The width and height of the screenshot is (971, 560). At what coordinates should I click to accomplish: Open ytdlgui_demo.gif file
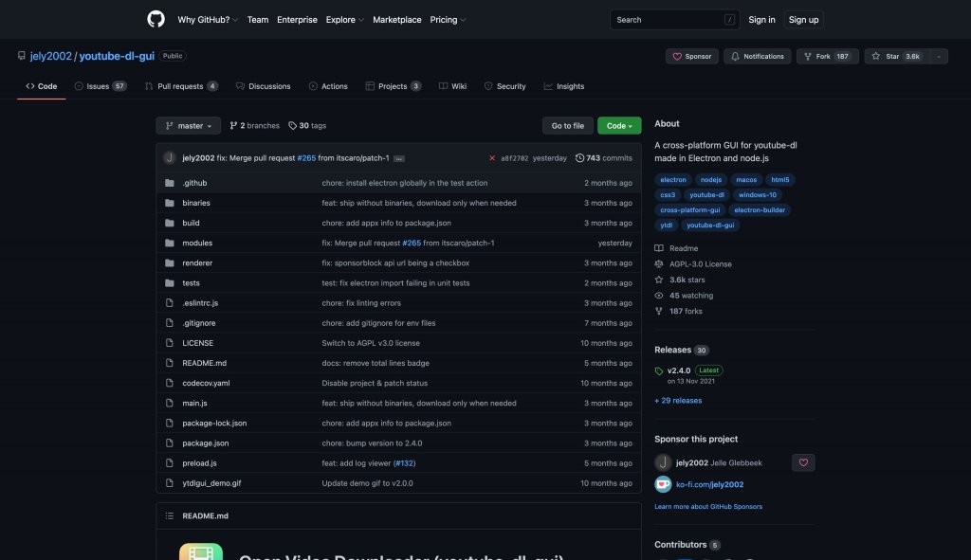click(211, 483)
